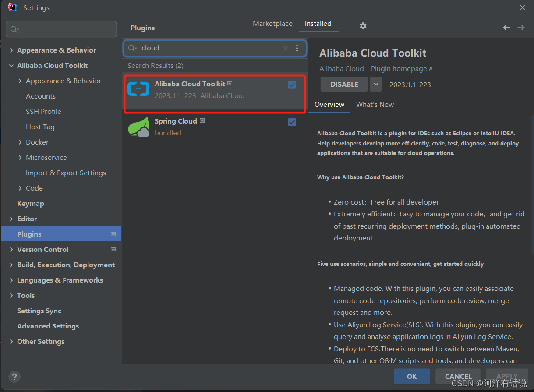534x392 pixels.
Task: Toggle the Plugins sidebar highlight entry
Action: coord(29,234)
